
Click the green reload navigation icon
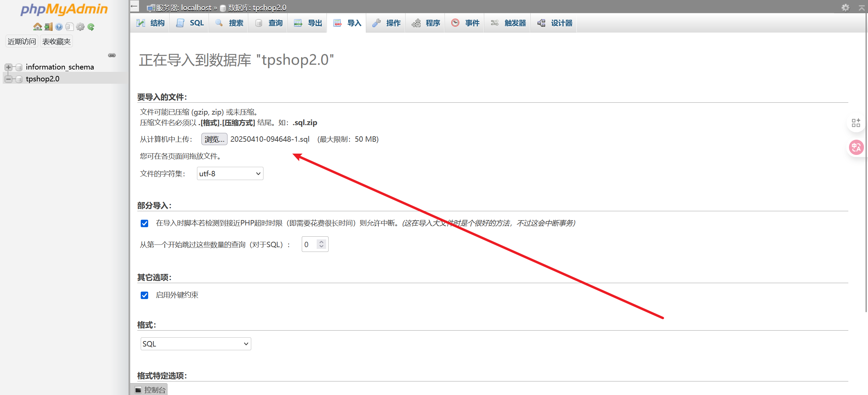pyautogui.click(x=91, y=27)
